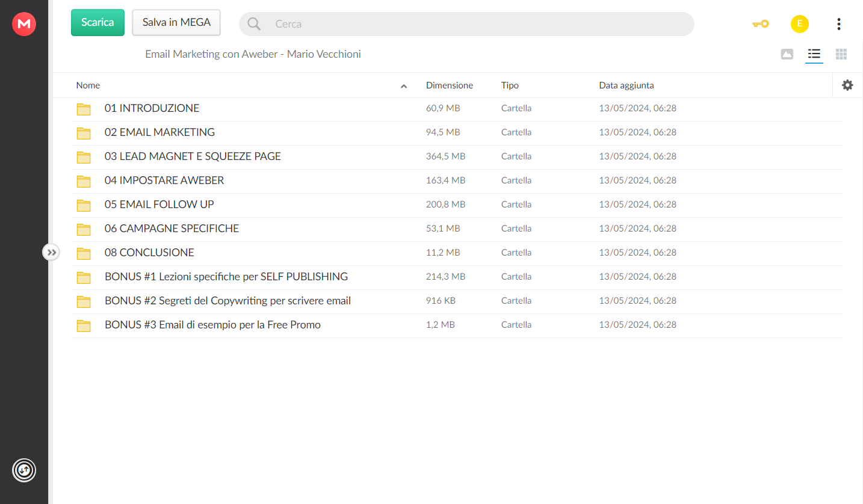Click the 94,5 MB size value
The width and height of the screenshot is (863, 504).
pos(443,132)
